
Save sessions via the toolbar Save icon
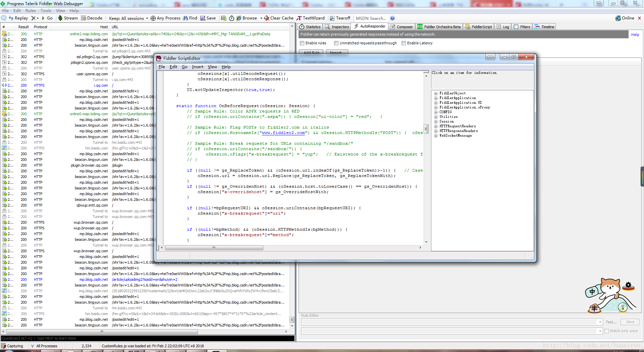pyautogui.click(x=208, y=18)
